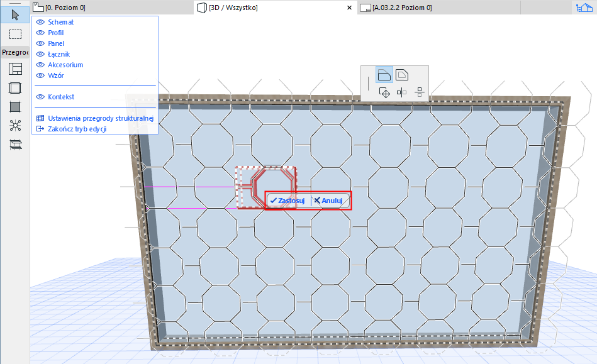The height and width of the screenshot is (364, 597).
Task: Select the scheme grid tool below Przegroda
Action: pos(14,69)
